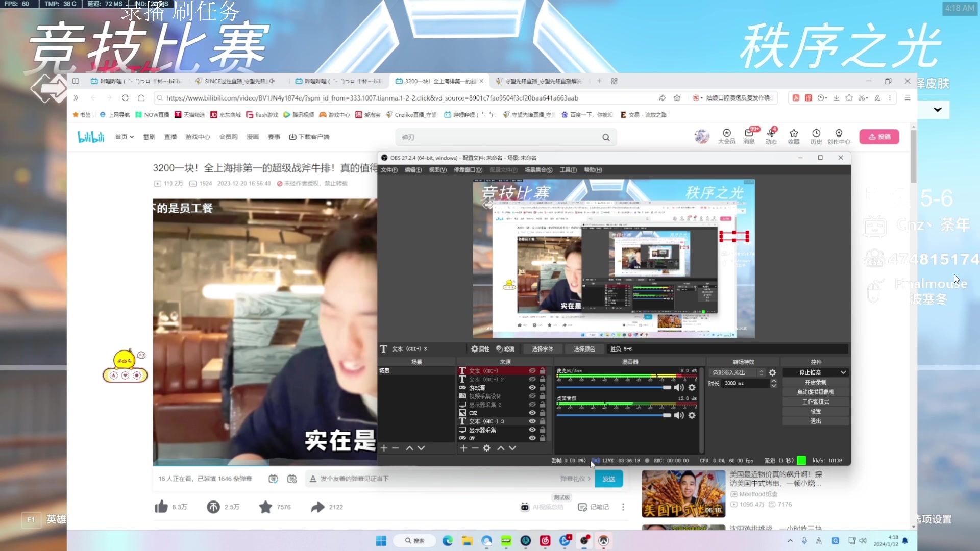980x551 pixels.
Task: Open the OBS 工具(T) menu
Action: click(x=568, y=170)
